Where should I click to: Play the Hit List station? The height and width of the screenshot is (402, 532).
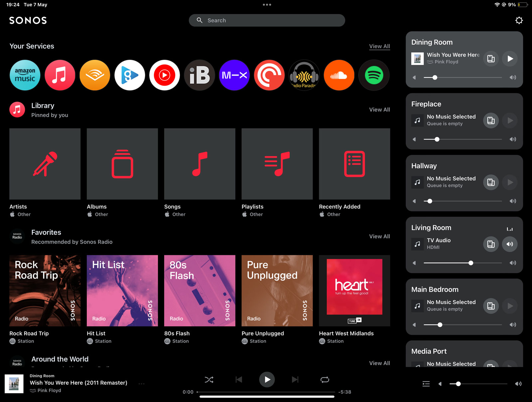point(122,291)
